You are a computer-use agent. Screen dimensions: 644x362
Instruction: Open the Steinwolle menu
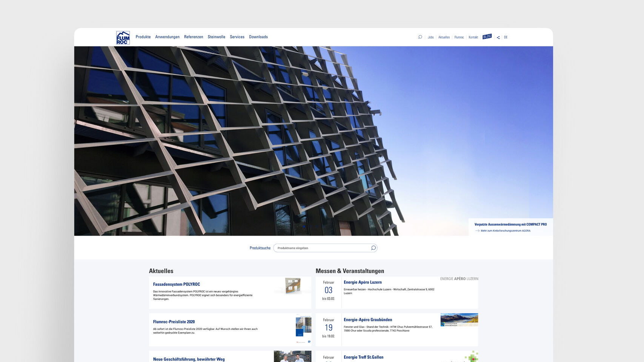tap(216, 37)
